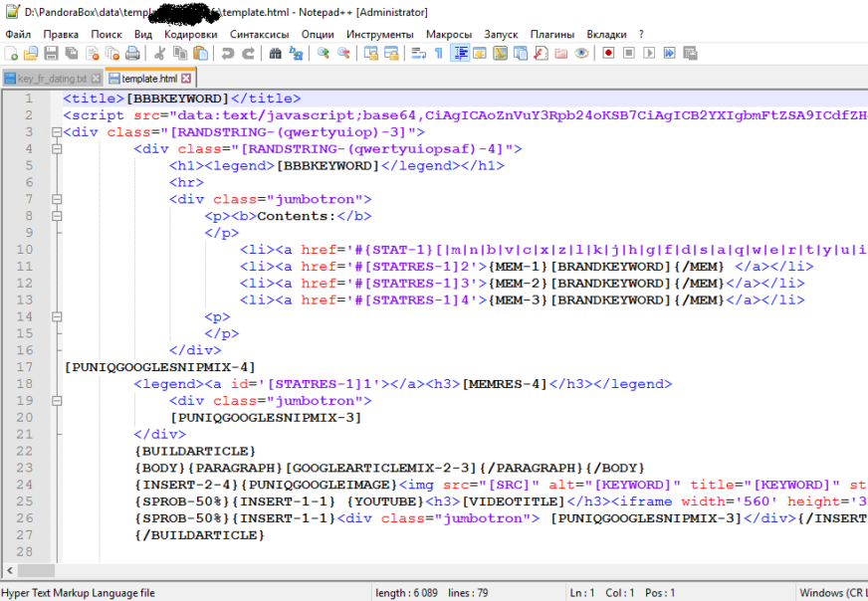Toggle synchronized horizontal scrolling icon
868x601 pixels.
coord(391,53)
